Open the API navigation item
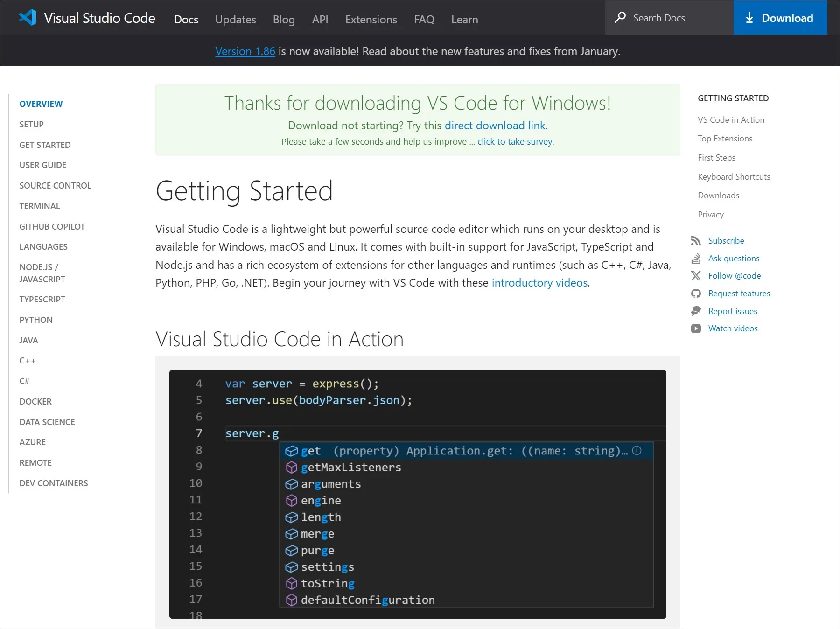 pos(320,20)
